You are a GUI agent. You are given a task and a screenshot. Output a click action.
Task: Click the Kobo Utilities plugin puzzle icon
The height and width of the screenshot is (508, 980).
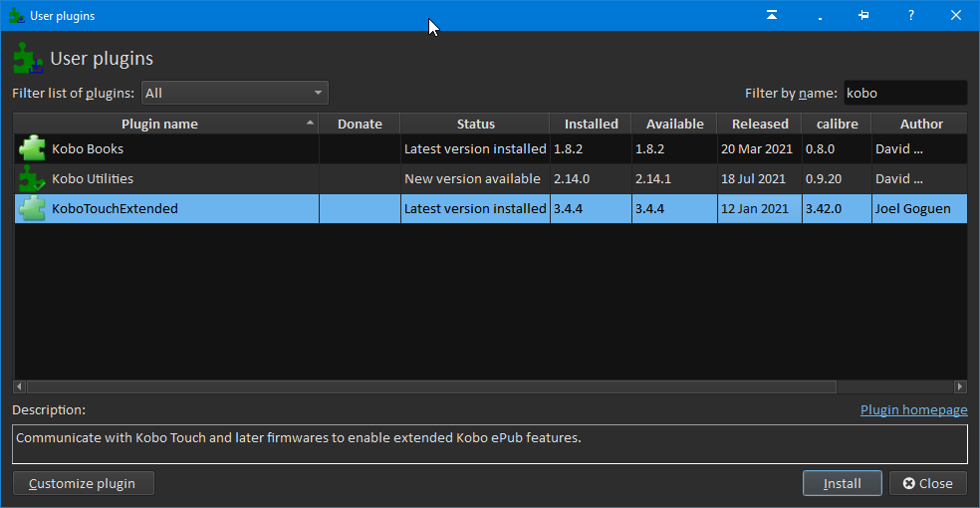point(32,178)
